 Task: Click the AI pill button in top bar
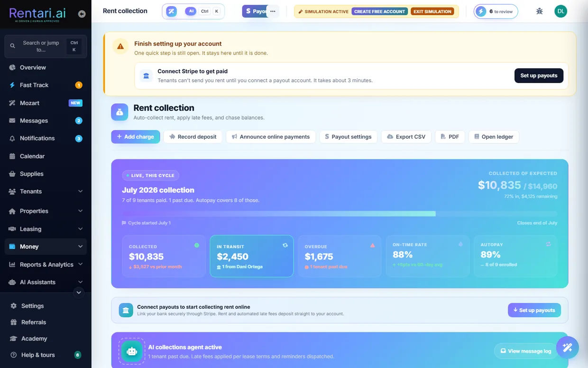[x=191, y=11]
